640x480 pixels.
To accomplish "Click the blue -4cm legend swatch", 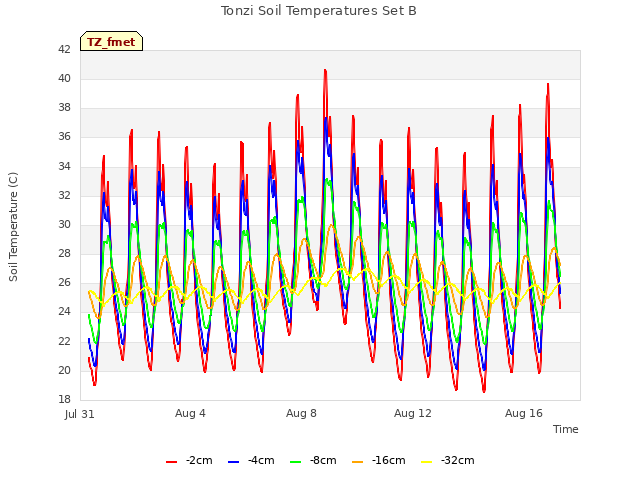I will pyautogui.click(x=233, y=462).
